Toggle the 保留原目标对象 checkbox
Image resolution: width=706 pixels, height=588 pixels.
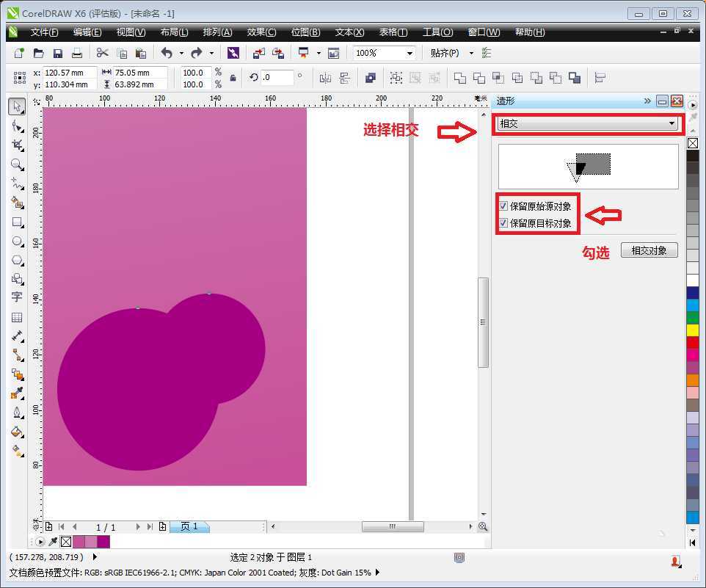(503, 223)
